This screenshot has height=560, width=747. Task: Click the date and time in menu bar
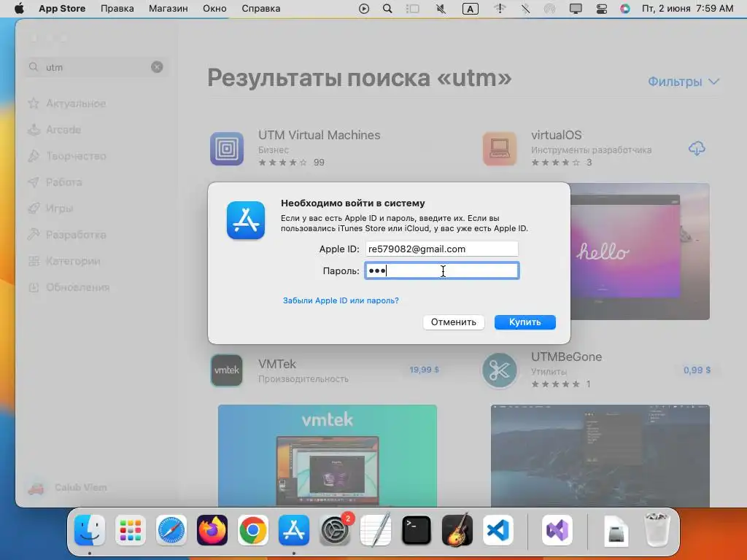pos(687,9)
